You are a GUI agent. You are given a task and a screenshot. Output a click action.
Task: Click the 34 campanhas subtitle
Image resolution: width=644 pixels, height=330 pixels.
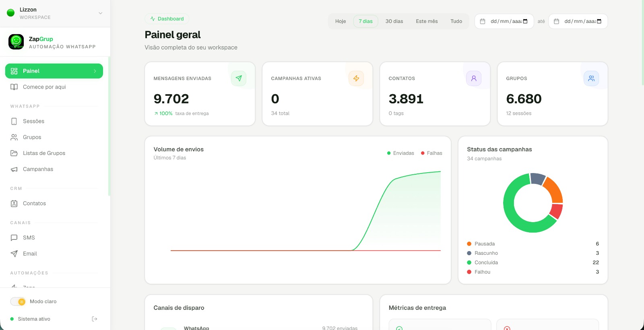[484, 159]
